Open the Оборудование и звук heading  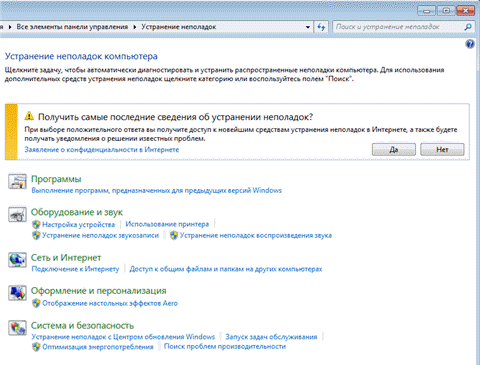(x=77, y=212)
